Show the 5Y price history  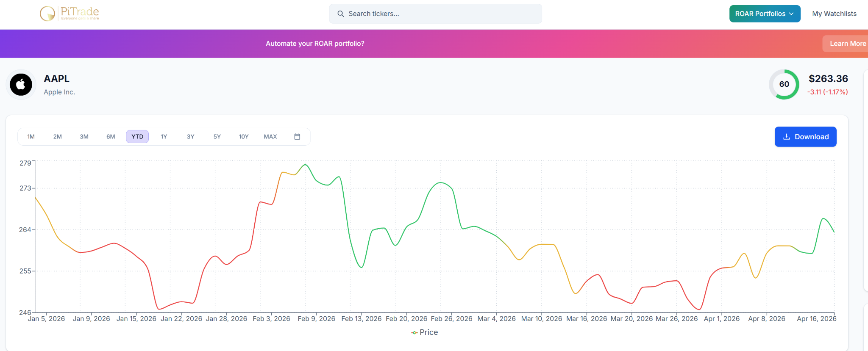point(217,137)
